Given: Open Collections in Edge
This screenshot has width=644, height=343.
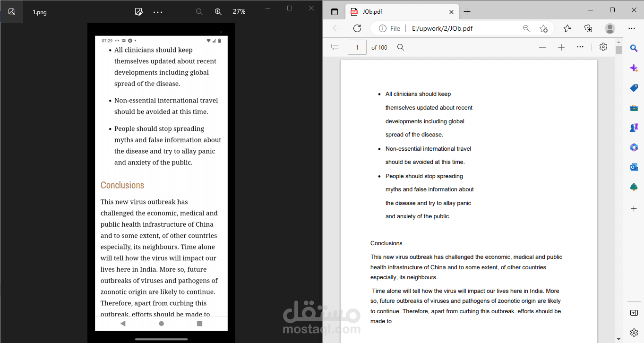Looking at the screenshot, I should [x=588, y=28].
